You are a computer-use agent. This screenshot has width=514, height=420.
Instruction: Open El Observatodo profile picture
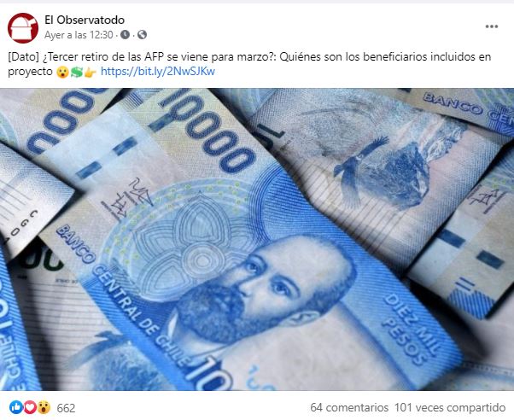[23, 28]
